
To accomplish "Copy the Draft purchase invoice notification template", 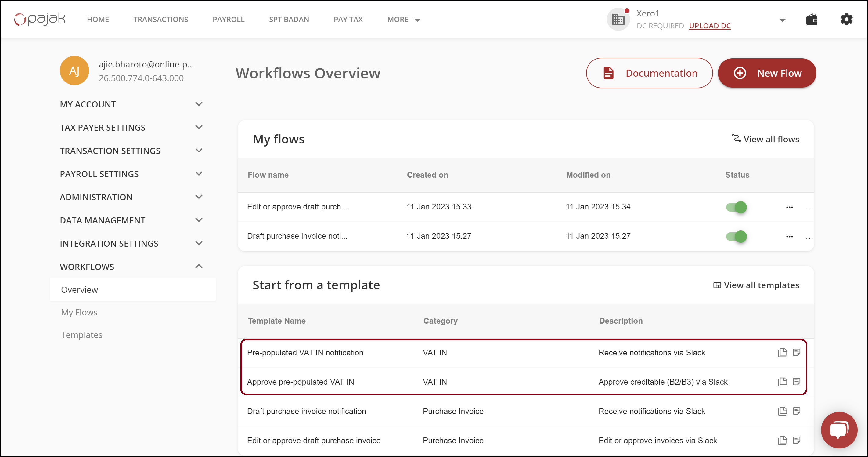I will click(782, 411).
